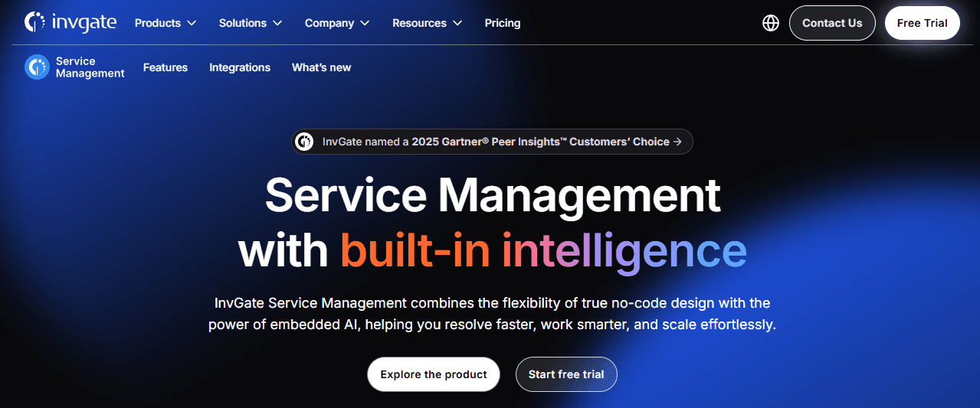Click the InvGate logo in header
This screenshot has width=980, height=408.
(x=70, y=22)
